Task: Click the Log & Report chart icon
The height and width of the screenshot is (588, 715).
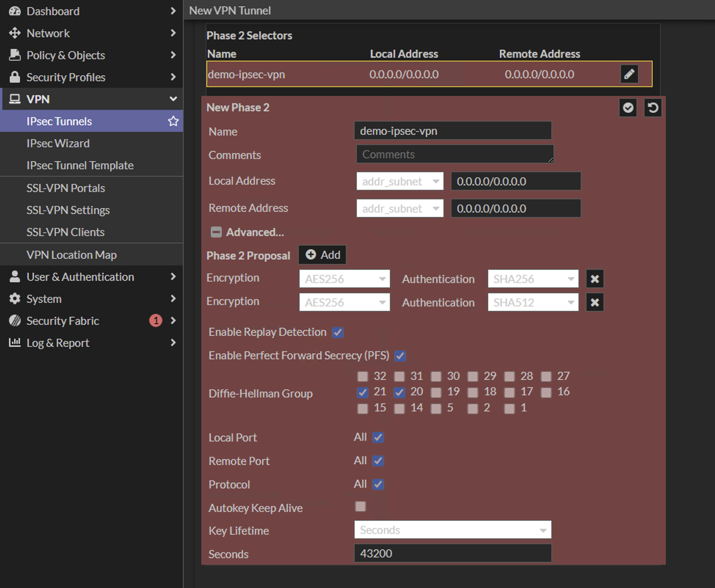Action: pos(15,343)
